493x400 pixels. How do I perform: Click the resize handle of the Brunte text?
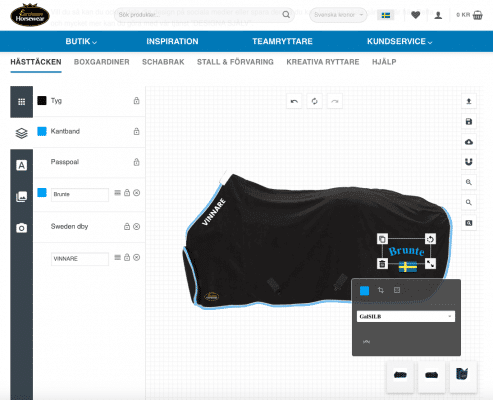(x=430, y=264)
